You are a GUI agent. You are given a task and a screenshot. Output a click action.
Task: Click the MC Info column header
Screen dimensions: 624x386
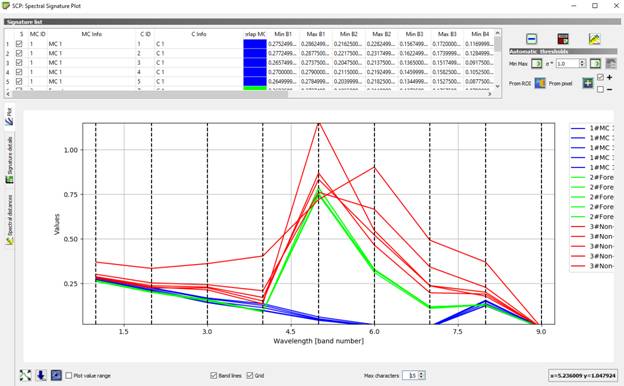pyautogui.click(x=92, y=34)
